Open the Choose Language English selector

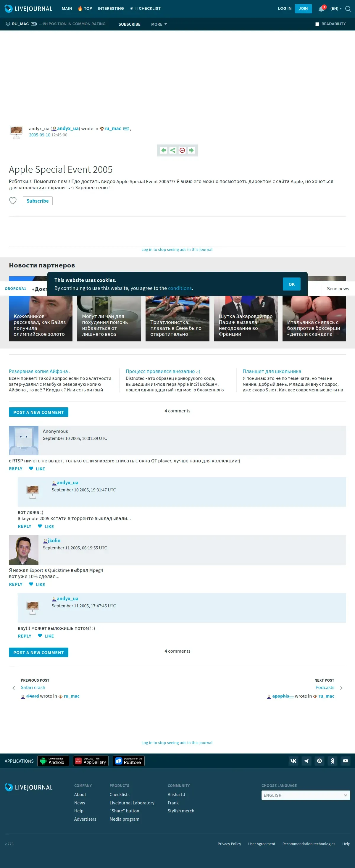[306, 795]
